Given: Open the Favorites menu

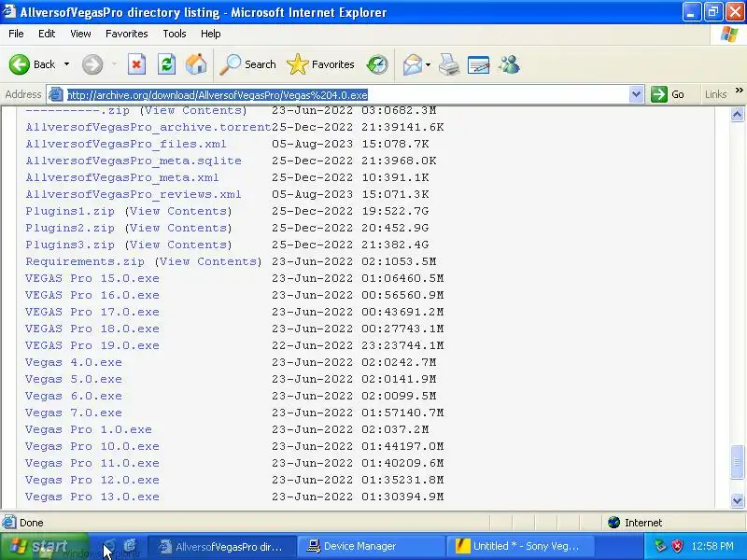Looking at the screenshot, I should click(x=127, y=34).
